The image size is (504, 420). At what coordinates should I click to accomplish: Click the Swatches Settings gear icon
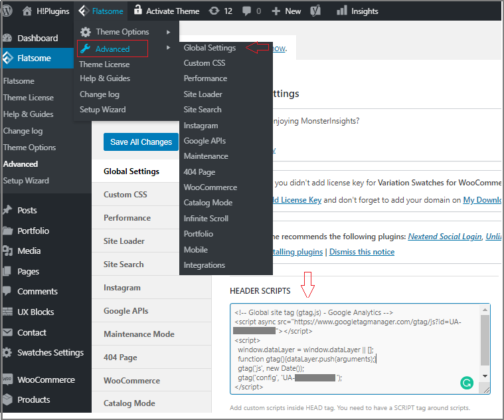pos(7,352)
